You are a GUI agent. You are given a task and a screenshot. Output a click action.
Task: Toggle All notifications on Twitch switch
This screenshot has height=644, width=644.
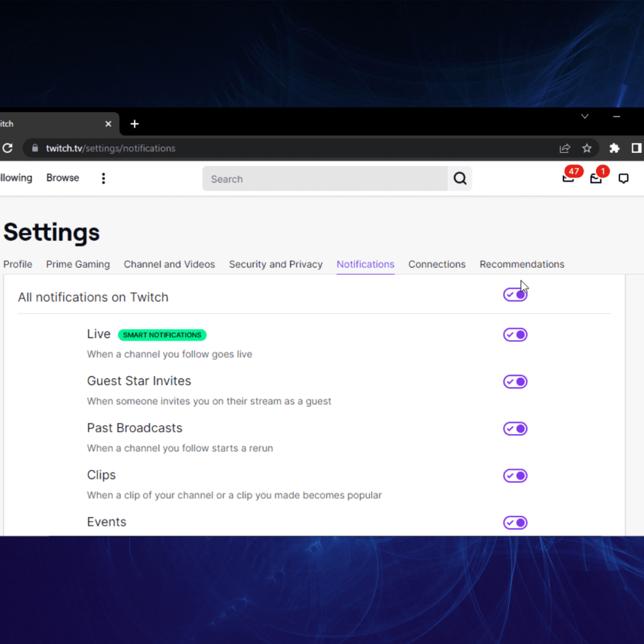pyautogui.click(x=515, y=295)
